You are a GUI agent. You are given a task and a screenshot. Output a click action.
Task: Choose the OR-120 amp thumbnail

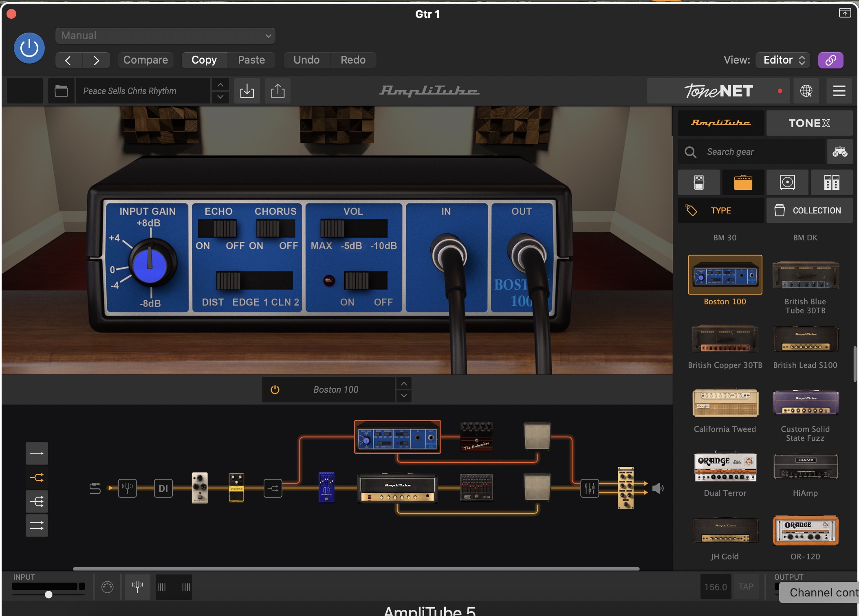pos(805,530)
